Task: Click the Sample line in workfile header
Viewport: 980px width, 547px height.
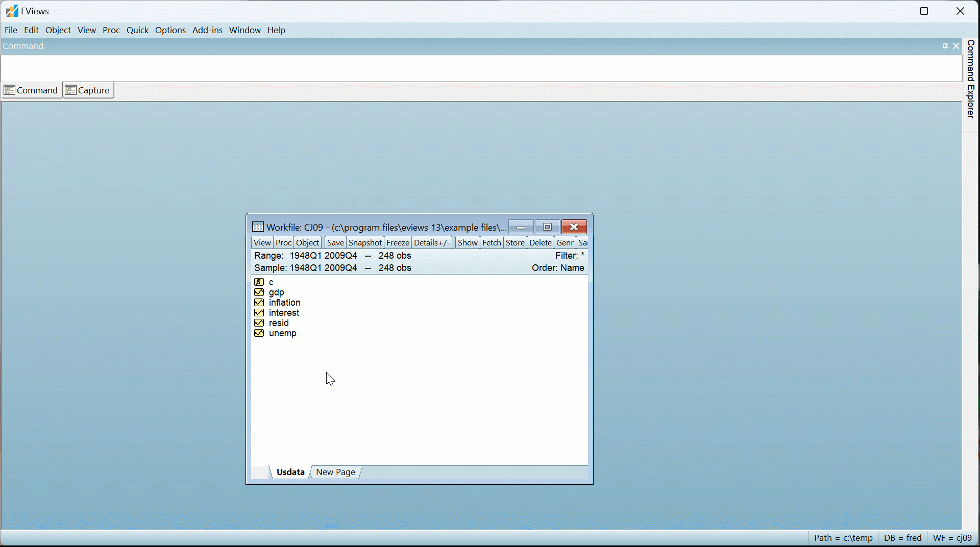Action: [x=333, y=268]
